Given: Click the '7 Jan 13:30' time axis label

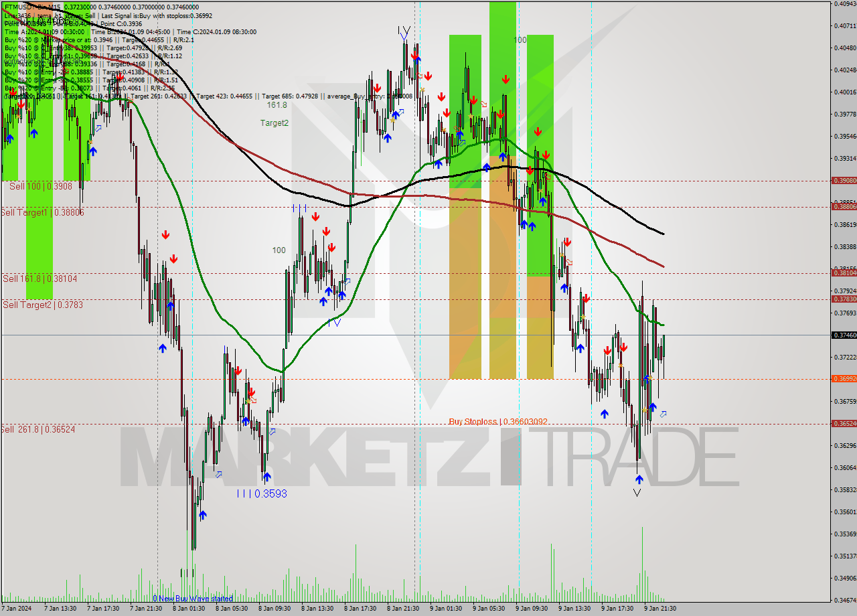Looking at the screenshot, I should point(60,609).
